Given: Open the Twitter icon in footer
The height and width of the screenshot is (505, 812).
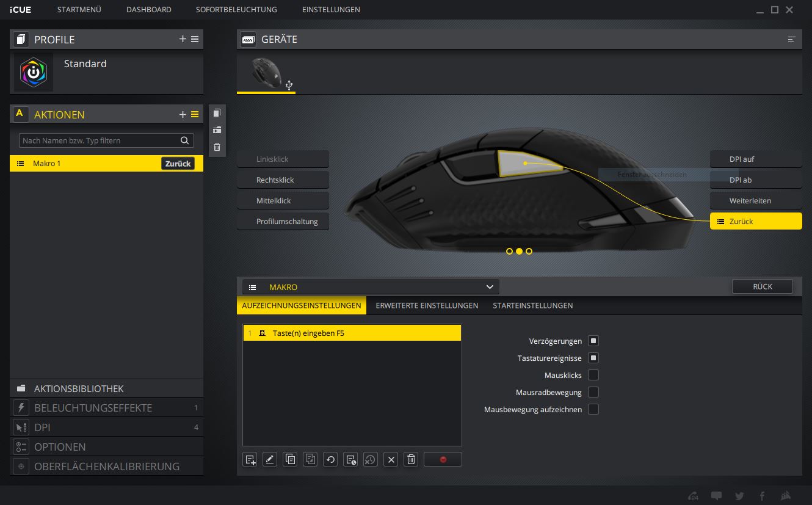Looking at the screenshot, I should coord(739,496).
